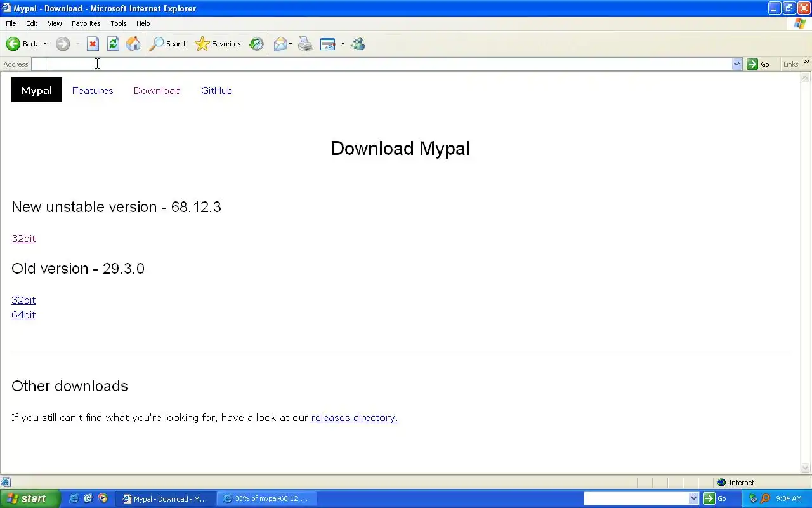Show browsing History panel
812x508 pixels.
pyautogui.click(x=256, y=44)
